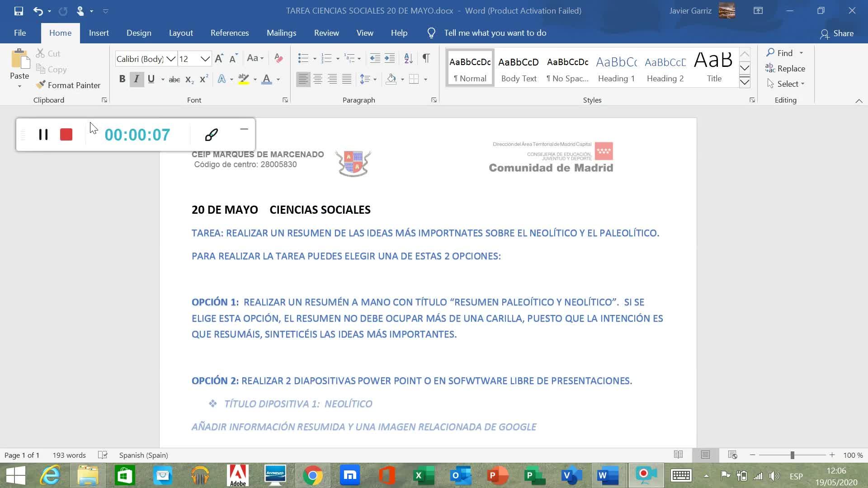This screenshot has height=488, width=868.
Task: Click the zoom slider handle
Action: pos(792,455)
